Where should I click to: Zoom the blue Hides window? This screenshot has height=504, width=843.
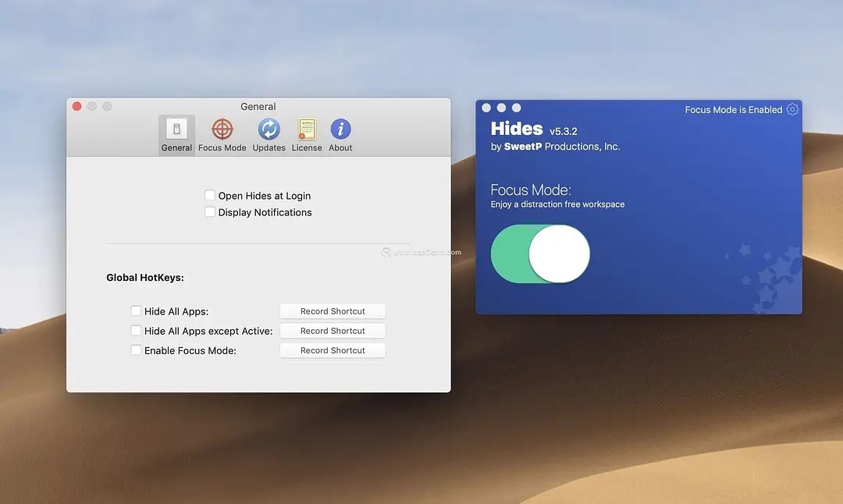[516, 108]
